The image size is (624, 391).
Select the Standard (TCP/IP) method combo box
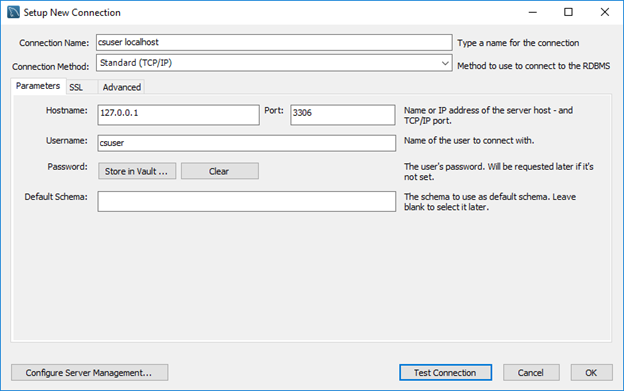pyautogui.click(x=274, y=63)
